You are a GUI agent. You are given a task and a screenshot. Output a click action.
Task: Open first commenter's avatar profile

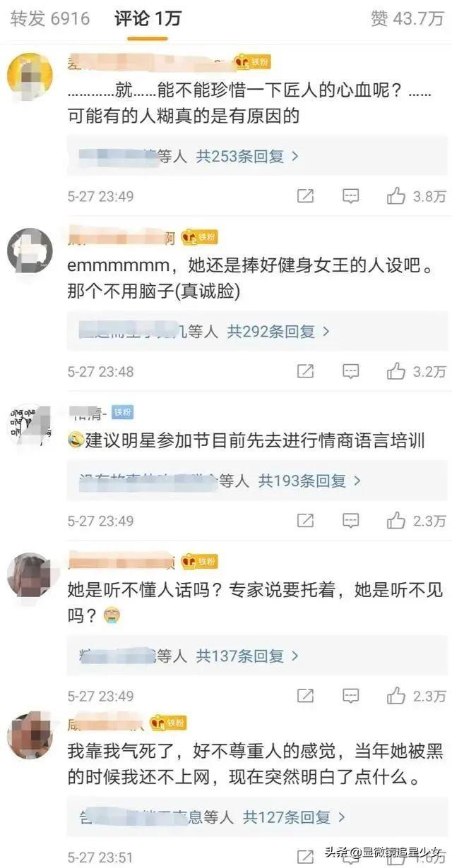[x=30, y=75]
